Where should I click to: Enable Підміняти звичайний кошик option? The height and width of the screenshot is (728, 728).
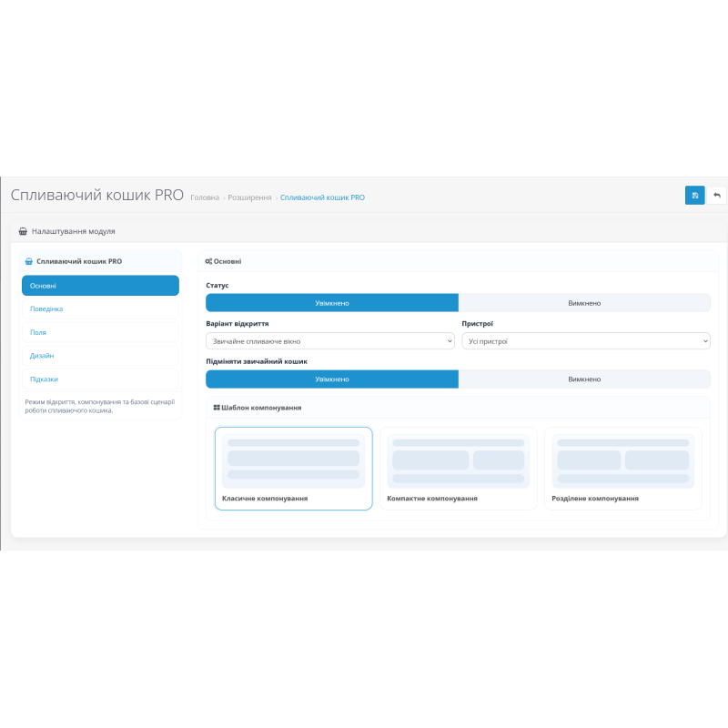pos(332,379)
